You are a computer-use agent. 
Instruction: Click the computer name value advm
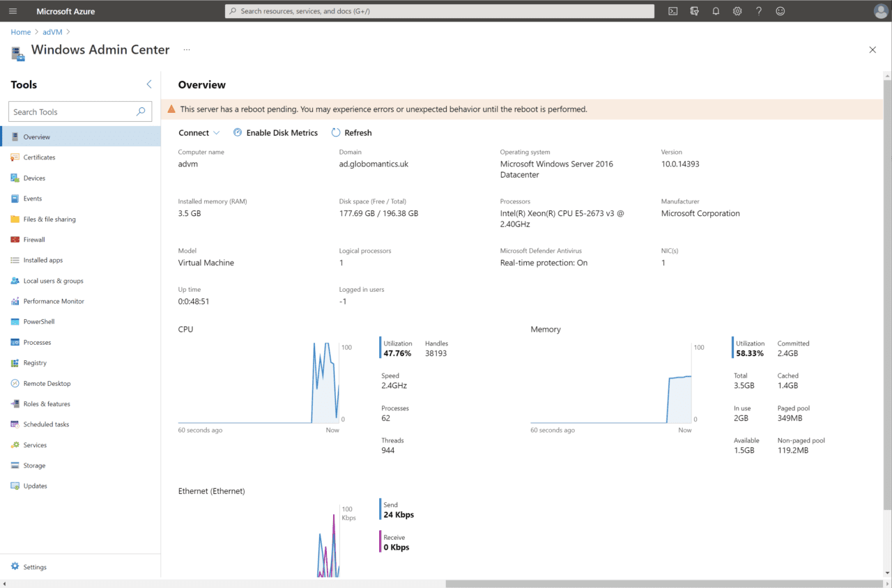(188, 164)
